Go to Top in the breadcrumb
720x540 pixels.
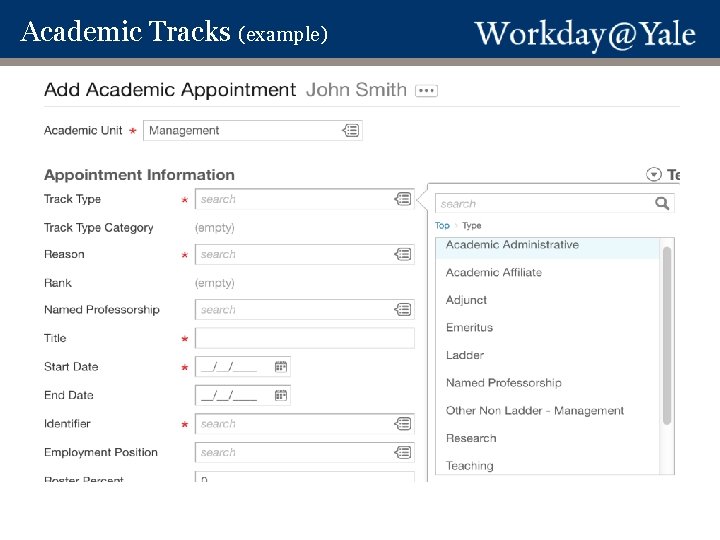(x=442, y=225)
